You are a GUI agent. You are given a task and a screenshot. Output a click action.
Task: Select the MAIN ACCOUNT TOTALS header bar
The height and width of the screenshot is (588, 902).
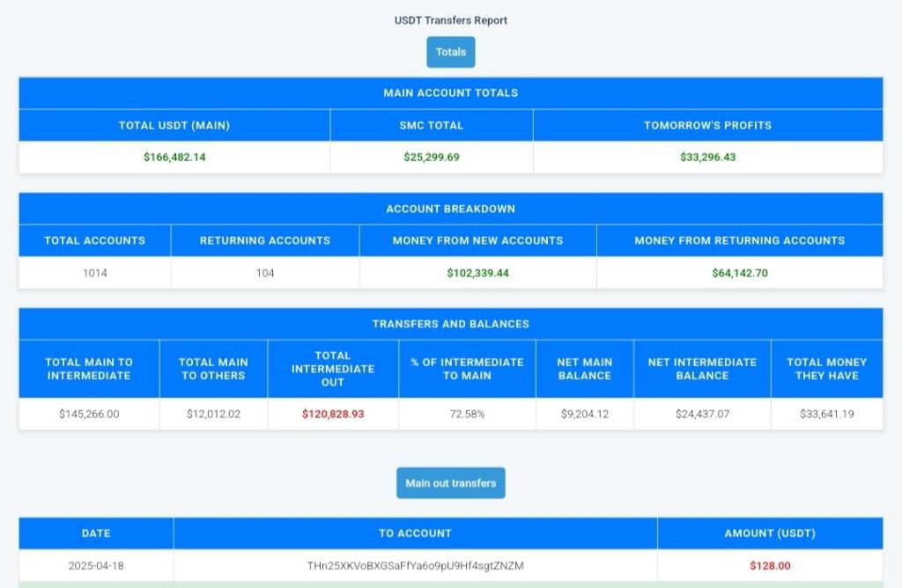point(450,92)
